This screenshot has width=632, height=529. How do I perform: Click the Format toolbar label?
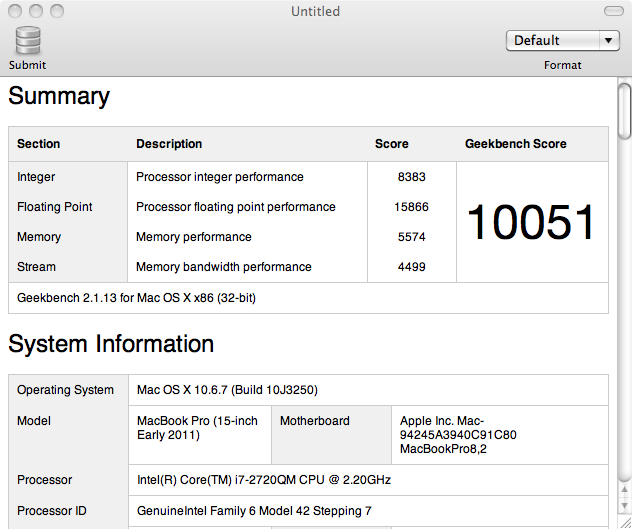click(x=562, y=65)
